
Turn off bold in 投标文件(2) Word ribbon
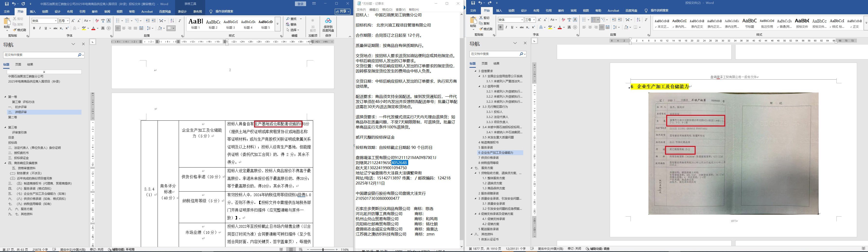(x=501, y=27)
